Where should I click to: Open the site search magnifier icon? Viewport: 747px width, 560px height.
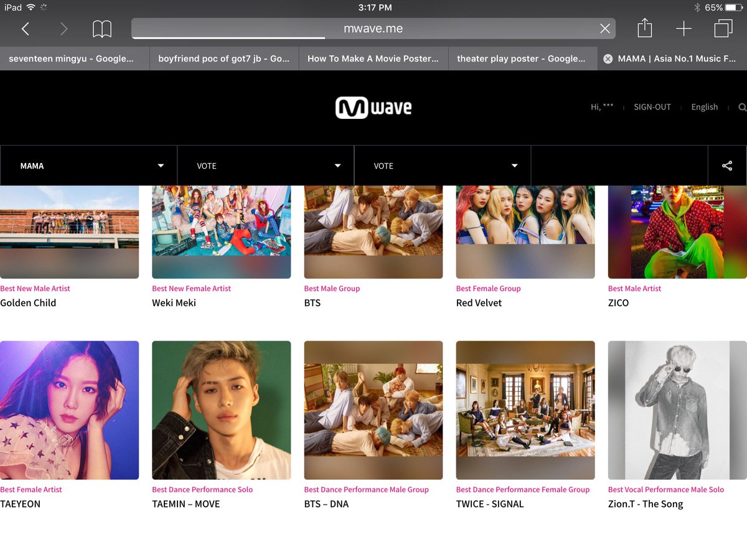(x=742, y=107)
